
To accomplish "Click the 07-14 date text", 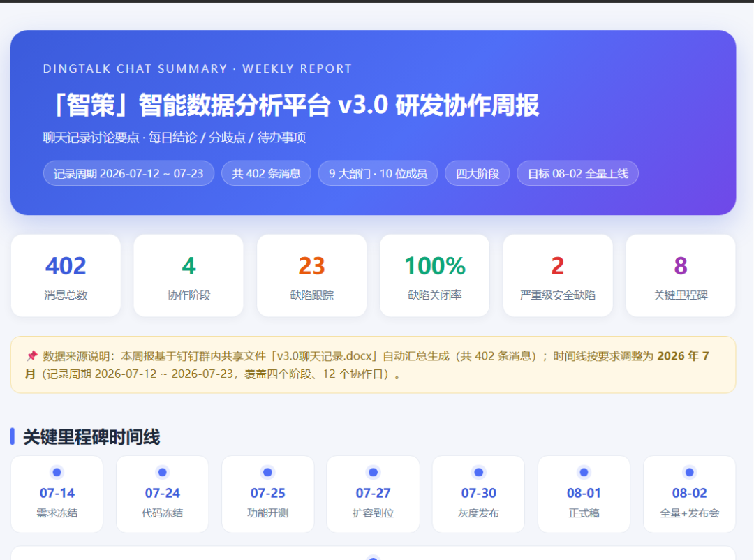I will click(57, 493).
